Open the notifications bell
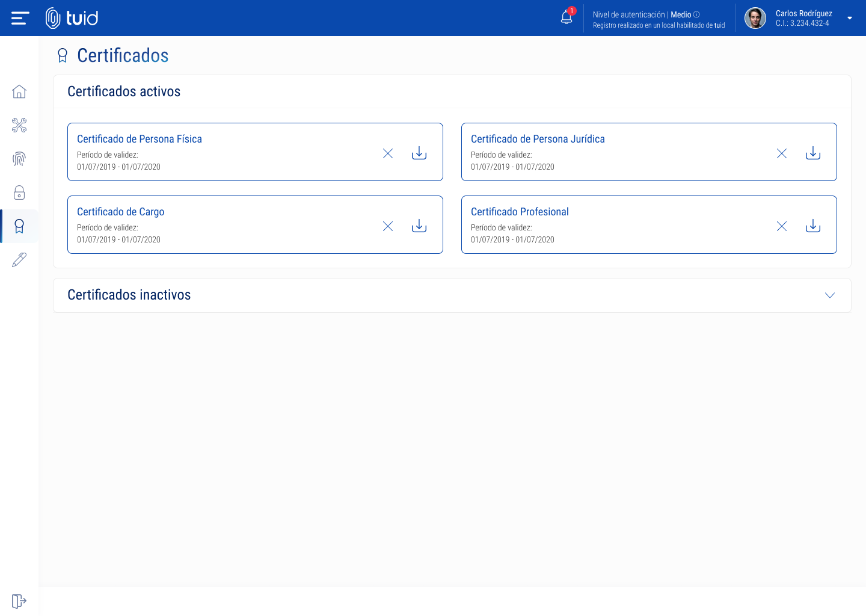 (x=567, y=17)
